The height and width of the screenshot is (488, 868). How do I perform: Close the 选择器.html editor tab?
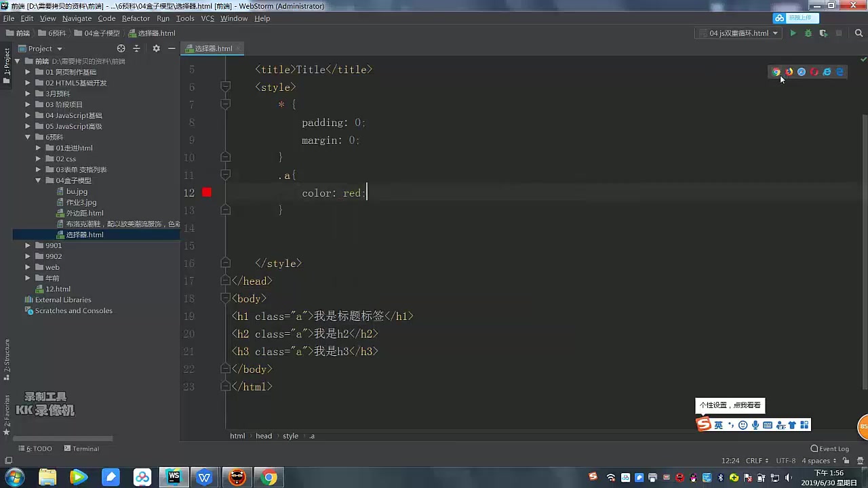239,48
